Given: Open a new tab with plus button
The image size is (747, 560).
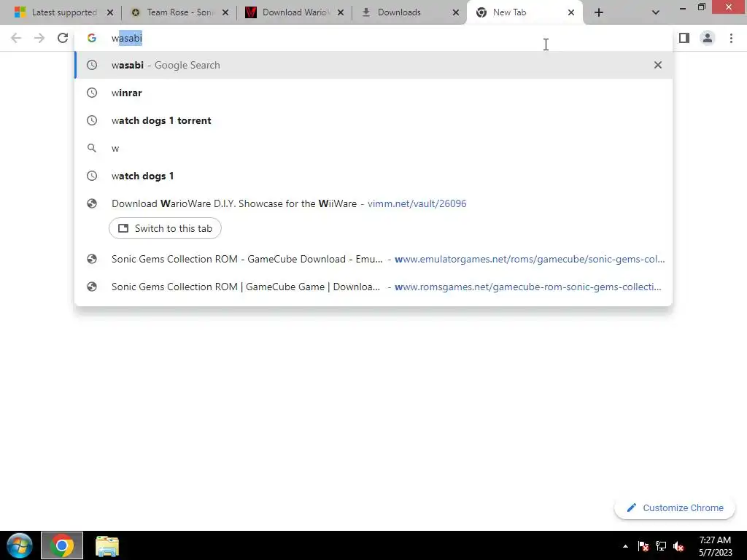Looking at the screenshot, I should click(599, 12).
